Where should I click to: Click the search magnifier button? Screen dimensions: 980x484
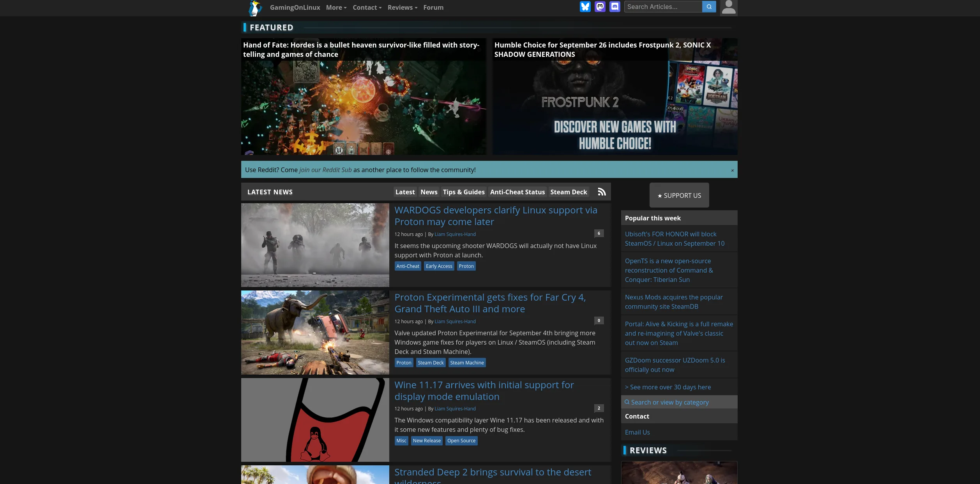709,7
